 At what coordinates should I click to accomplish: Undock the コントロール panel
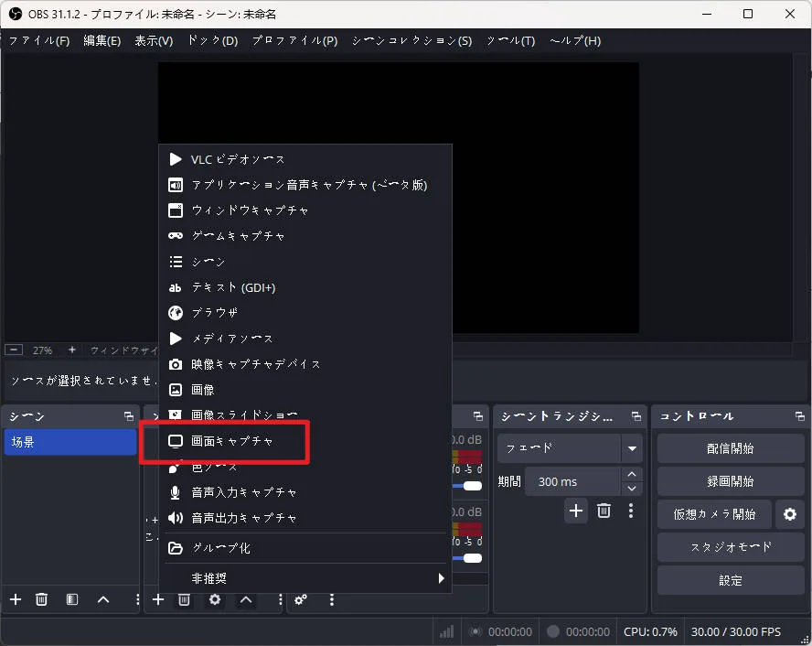[799, 416]
